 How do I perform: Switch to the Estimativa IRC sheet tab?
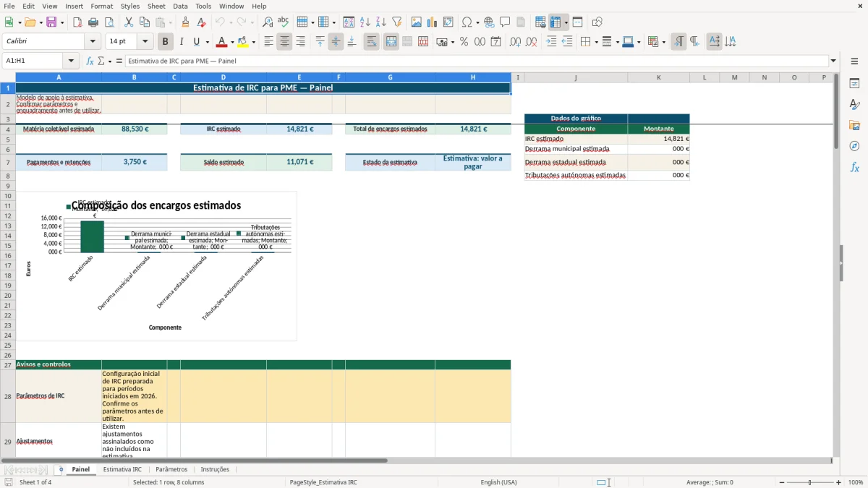point(122,469)
